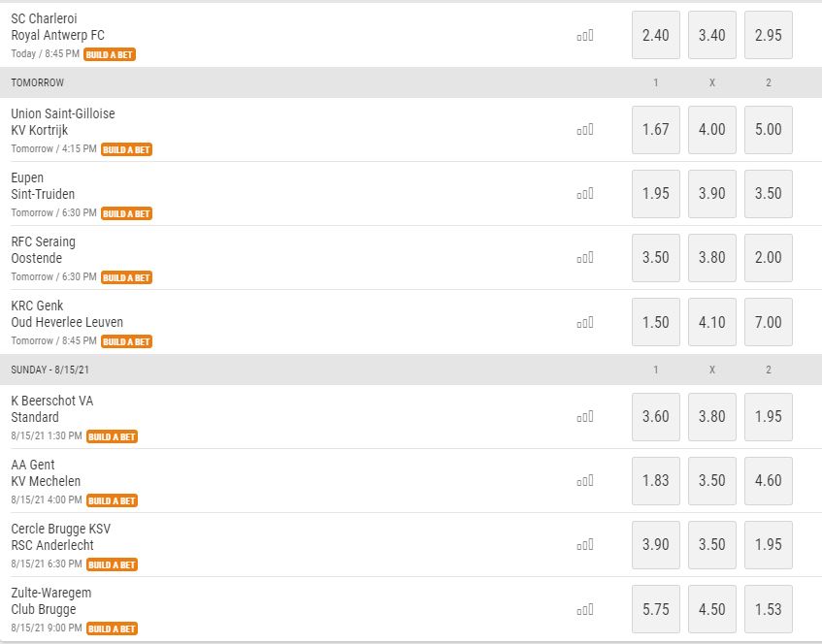Show stats icon for K Beerschot VA match

(x=585, y=417)
